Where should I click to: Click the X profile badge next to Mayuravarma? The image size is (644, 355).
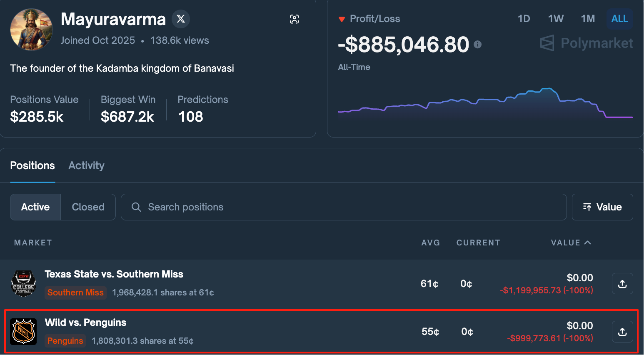pyautogui.click(x=180, y=19)
